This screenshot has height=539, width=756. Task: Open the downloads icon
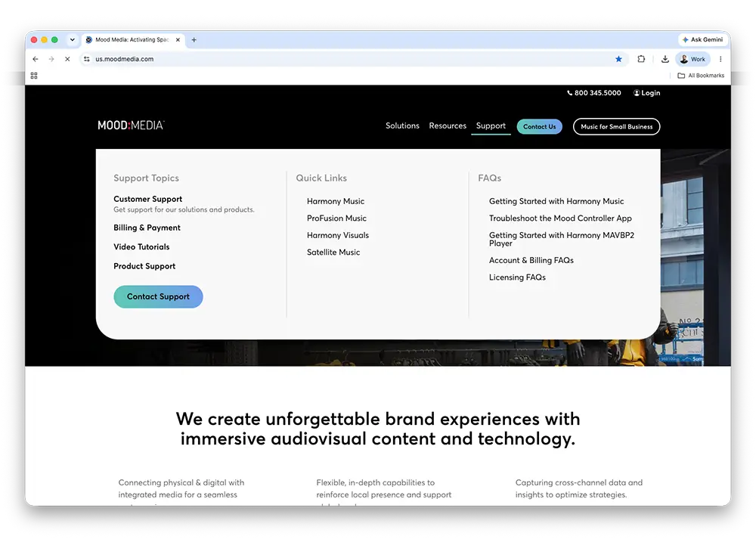(665, 59)
